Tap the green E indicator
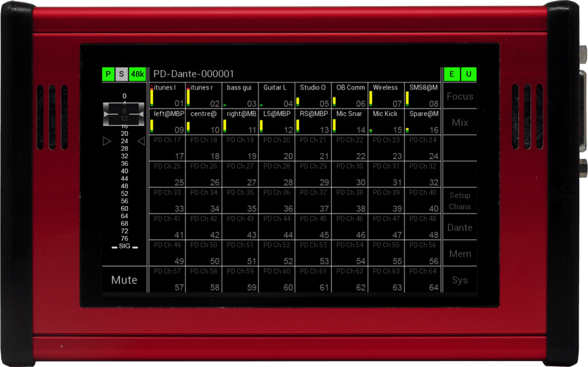This screenshot has height=367, width=588. tap(451, 75)
